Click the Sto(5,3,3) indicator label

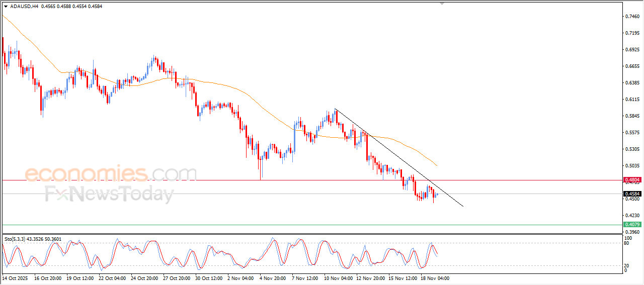pos(18,239)
